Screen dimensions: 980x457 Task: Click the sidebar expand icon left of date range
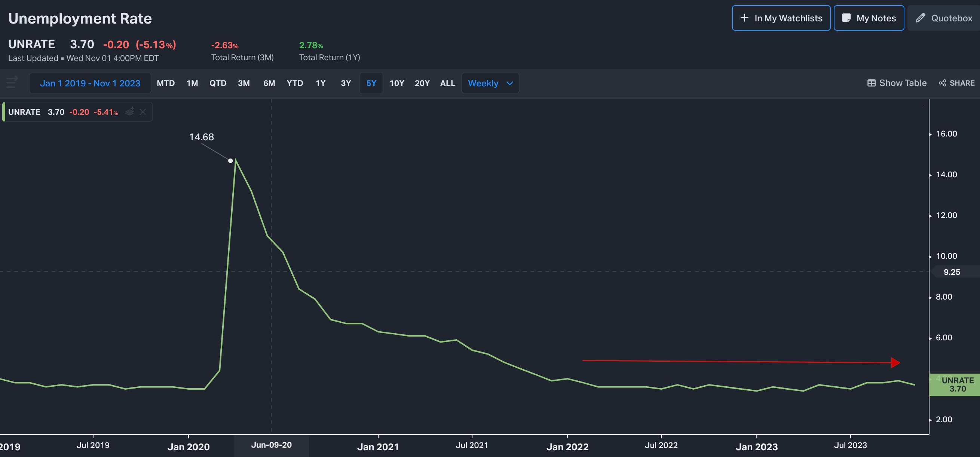[x=12, y=82]
